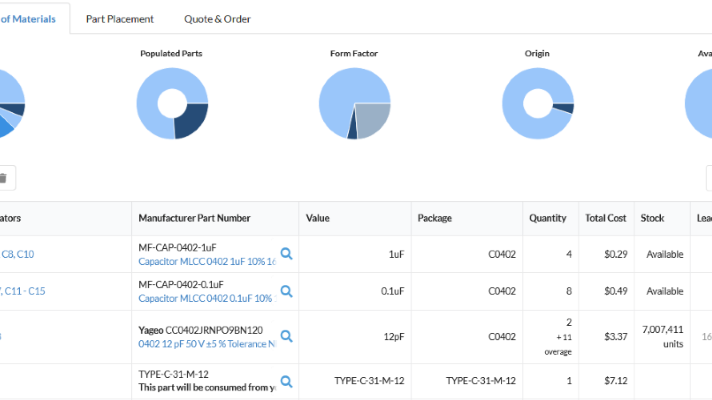Switch to the Part Placement tab
This screenshot has height=400, width=712.
pos(120,19)
